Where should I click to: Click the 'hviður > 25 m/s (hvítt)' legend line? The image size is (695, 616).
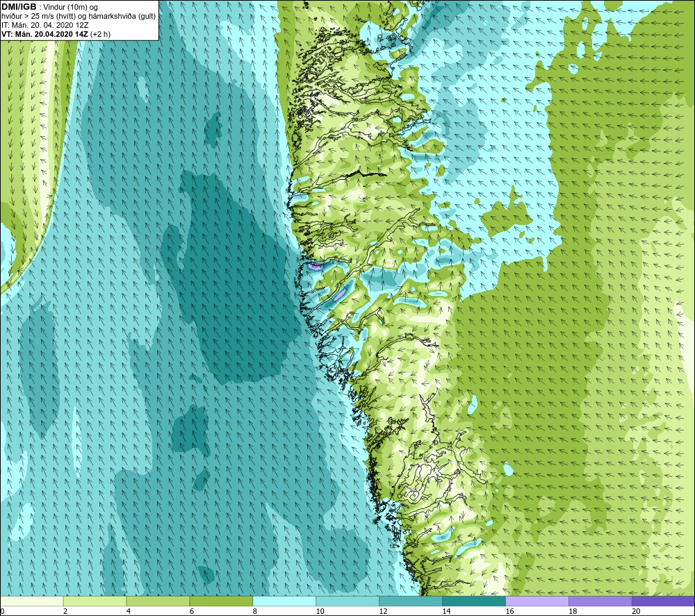(38, 17)
